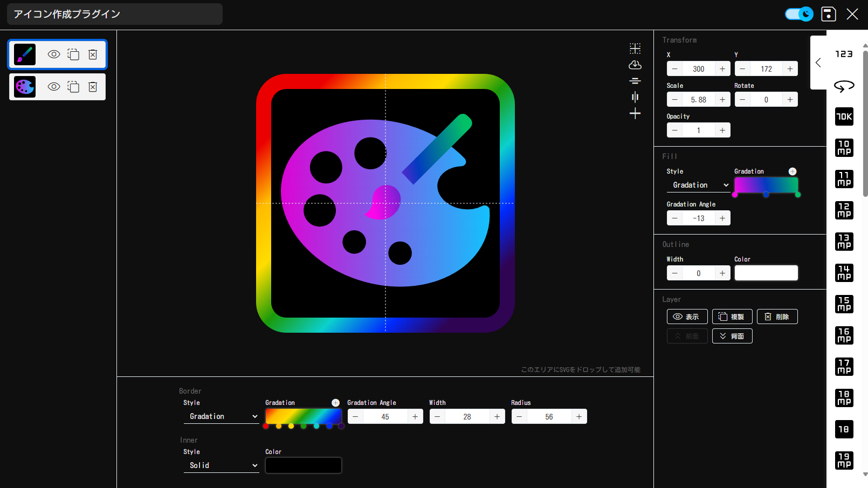
Task: Hide the brush layer with eye icon
Action: click(x=54, y=54)
